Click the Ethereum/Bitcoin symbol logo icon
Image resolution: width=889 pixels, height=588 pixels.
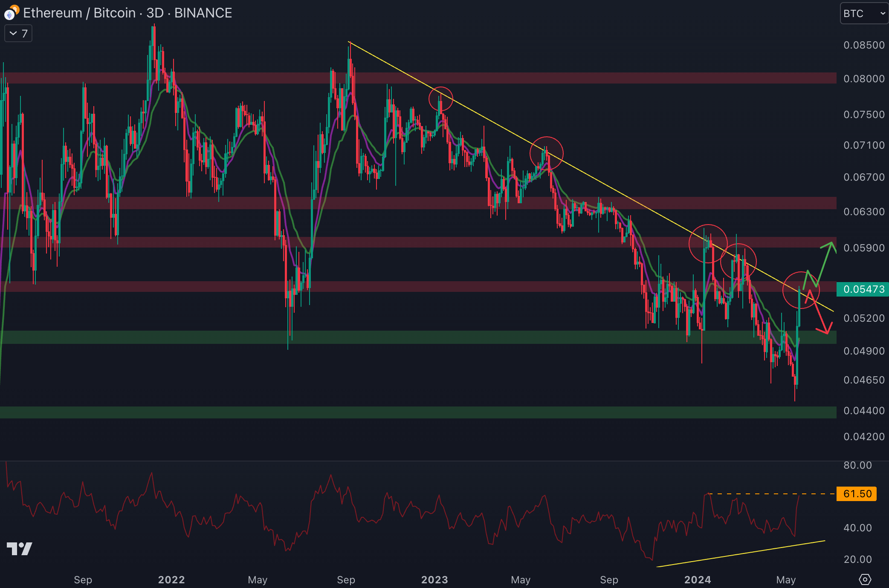(x=11, y=13)
